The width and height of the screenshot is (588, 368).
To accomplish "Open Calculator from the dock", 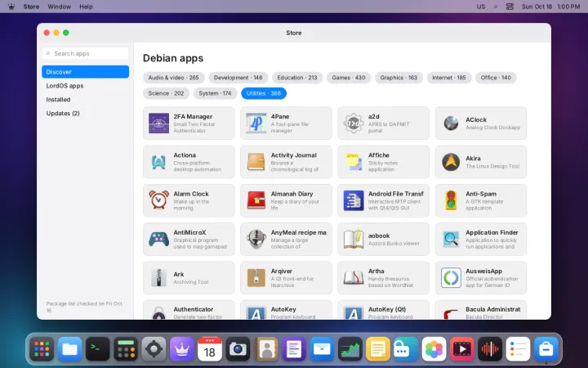I will [x=126, y=349].
